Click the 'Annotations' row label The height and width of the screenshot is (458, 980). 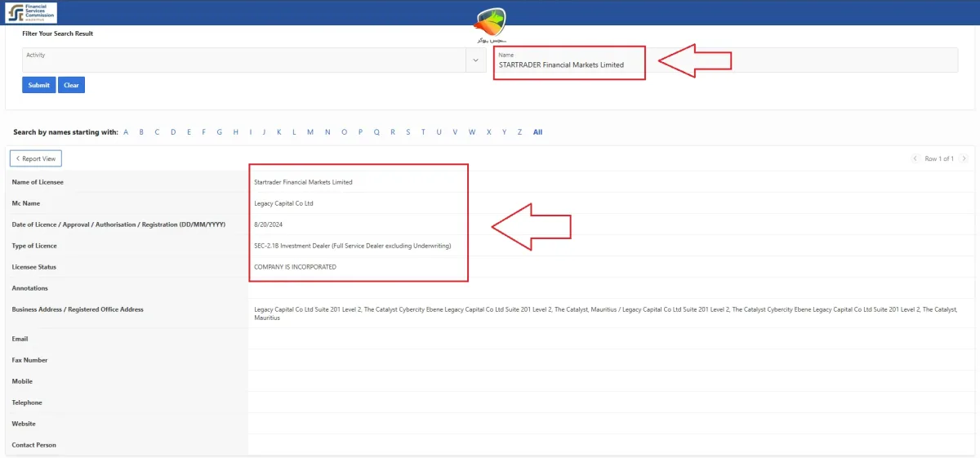click(29, 288)
